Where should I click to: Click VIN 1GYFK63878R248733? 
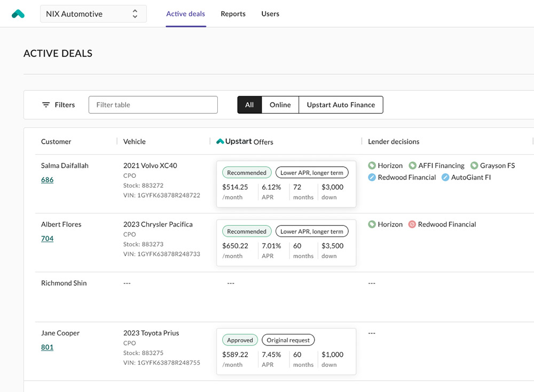(x=162, y=254)
